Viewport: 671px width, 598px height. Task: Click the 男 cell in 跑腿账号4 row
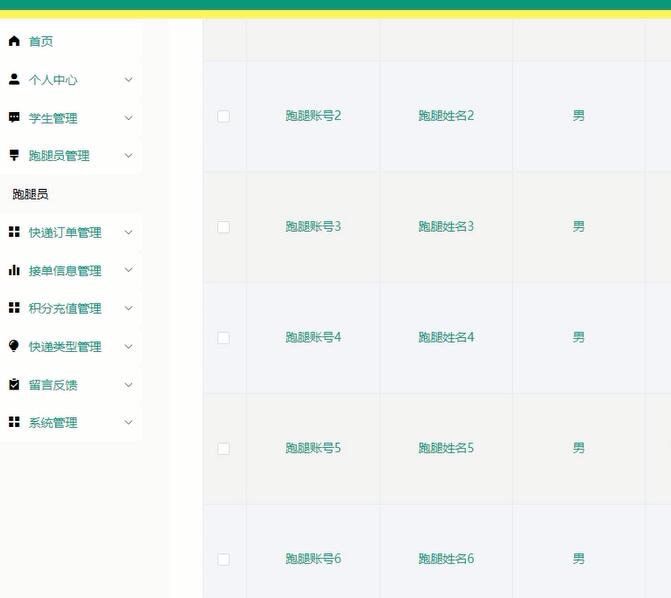coord(579,337)
